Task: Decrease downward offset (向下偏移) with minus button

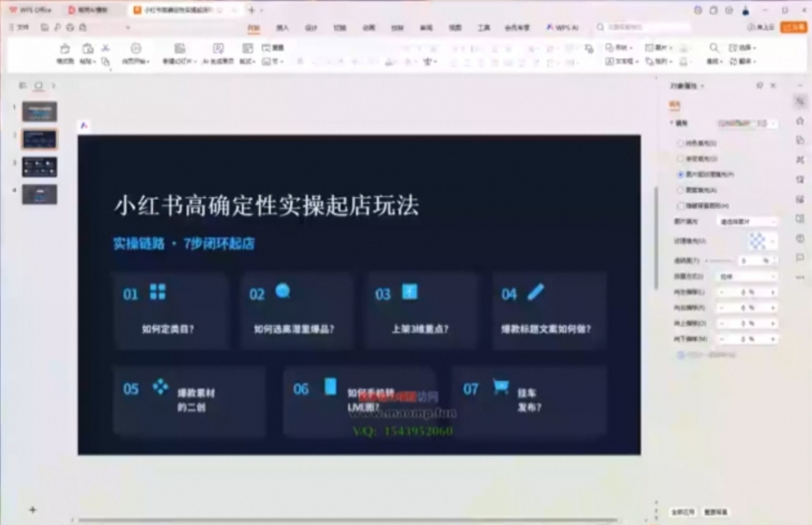Action: coord(723,339)
